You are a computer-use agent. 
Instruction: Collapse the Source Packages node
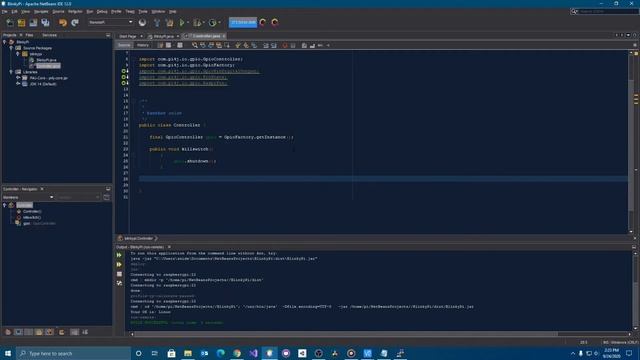click(x=11, y=48)
